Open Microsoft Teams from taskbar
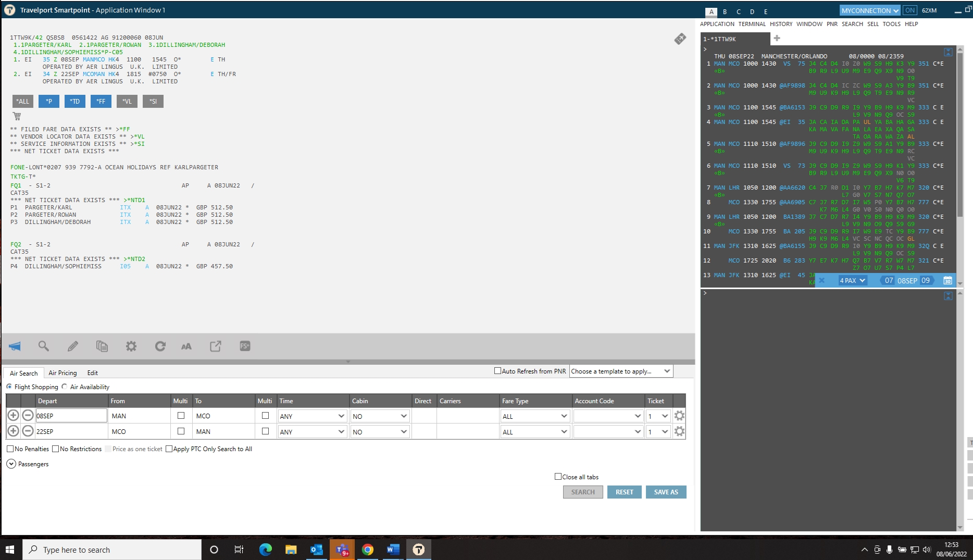 (x=342, y=550)
